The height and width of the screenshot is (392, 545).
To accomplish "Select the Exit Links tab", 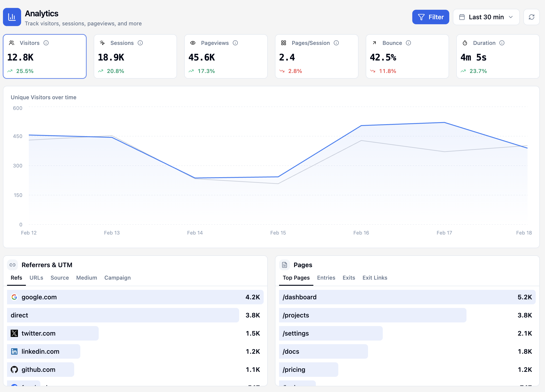I will coord(375,278).
